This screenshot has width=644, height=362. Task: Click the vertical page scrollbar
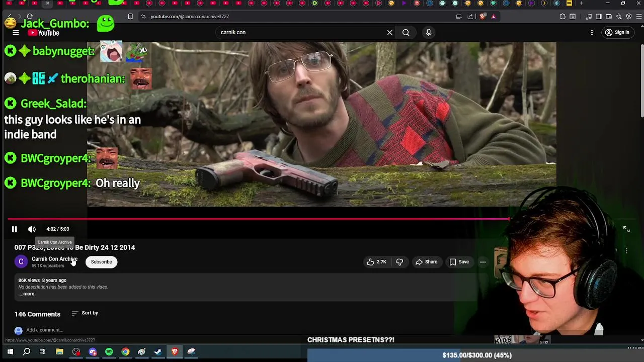coord(642,80)
